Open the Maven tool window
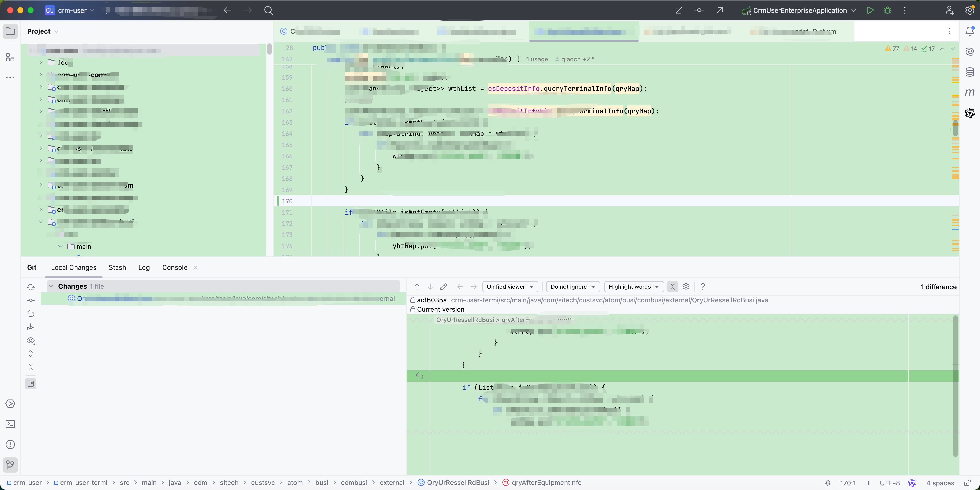The width and height of the screenshot is (980, 490). pos(969,92)
